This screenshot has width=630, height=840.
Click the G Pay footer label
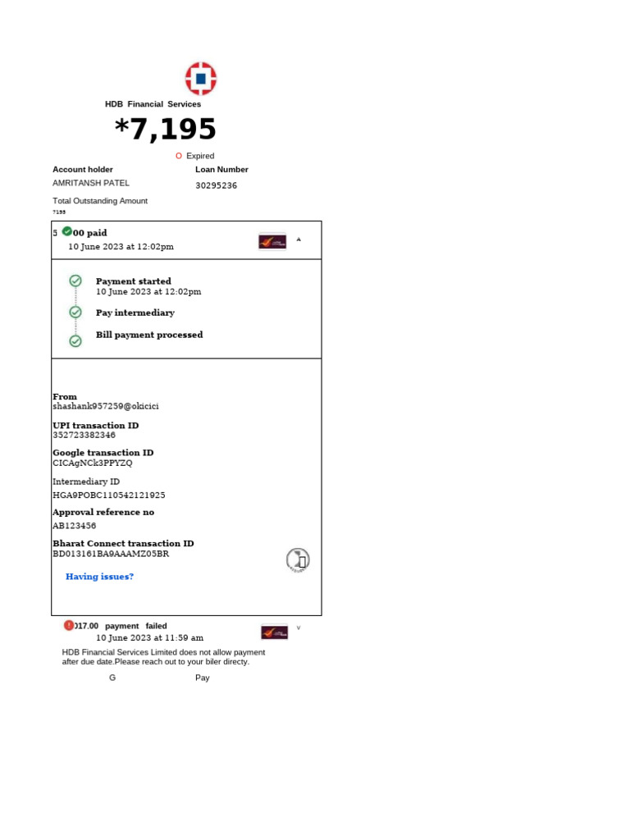click(159, 678)
